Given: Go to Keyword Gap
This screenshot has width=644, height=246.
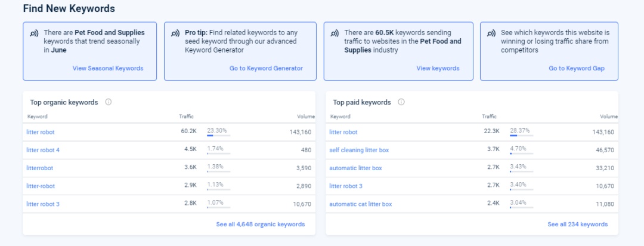Looking at the screenshot, I should [576, 68].
